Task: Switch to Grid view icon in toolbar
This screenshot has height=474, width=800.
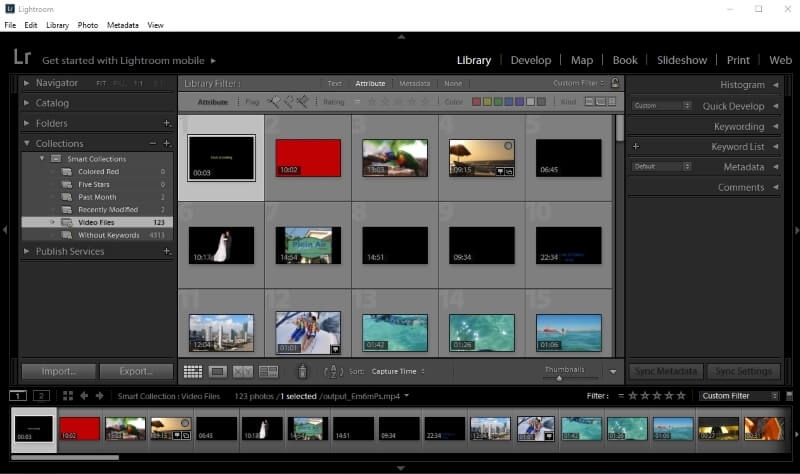Action: [193, 371]
